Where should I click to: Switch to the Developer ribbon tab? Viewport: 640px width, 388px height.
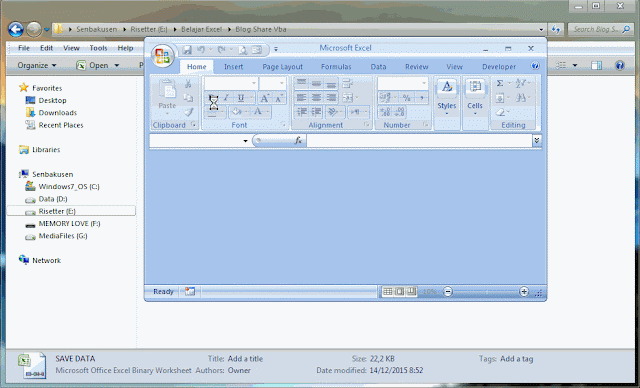499,67
